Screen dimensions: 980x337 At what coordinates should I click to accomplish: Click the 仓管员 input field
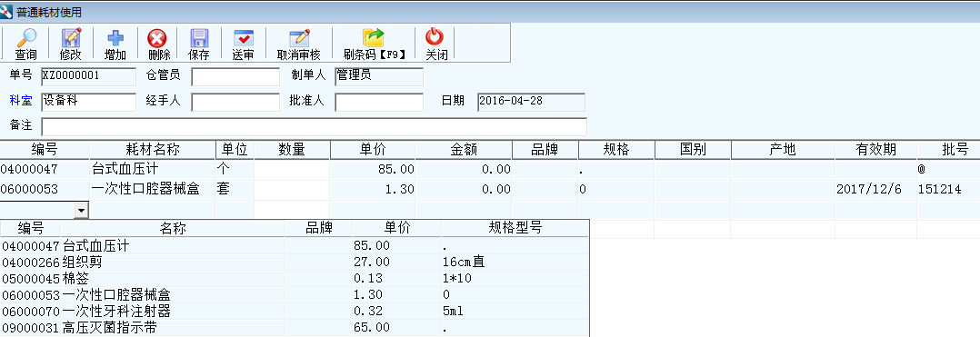tap(235, 77)
